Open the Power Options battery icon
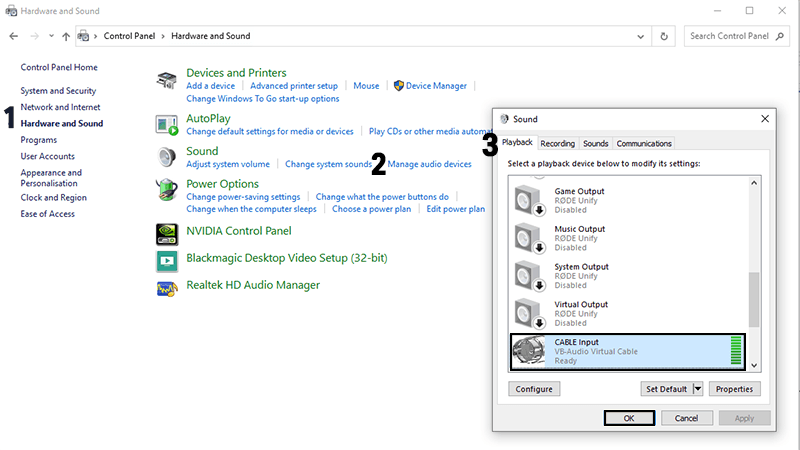800x450 pixels. (167, 190)
